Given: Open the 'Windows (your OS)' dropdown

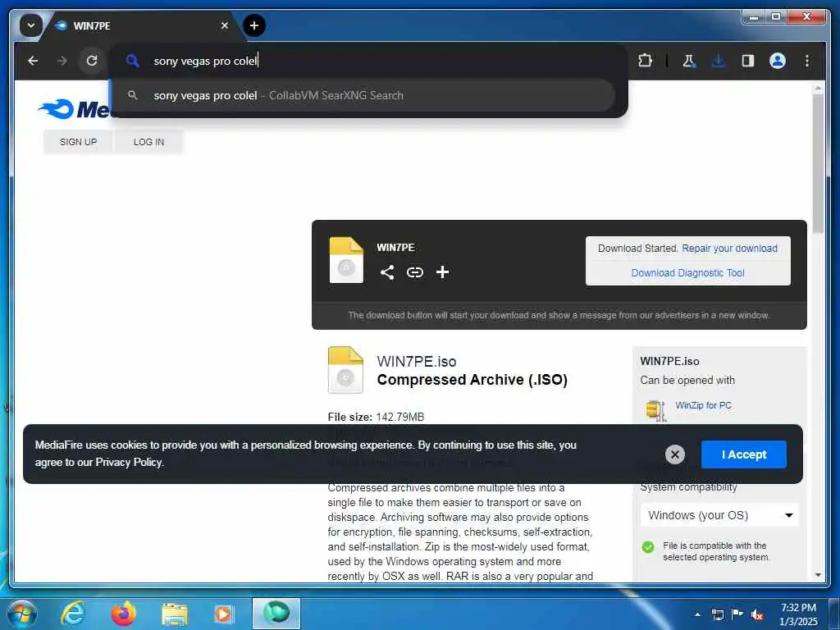Looking at the screenshot, I should 719,515.
